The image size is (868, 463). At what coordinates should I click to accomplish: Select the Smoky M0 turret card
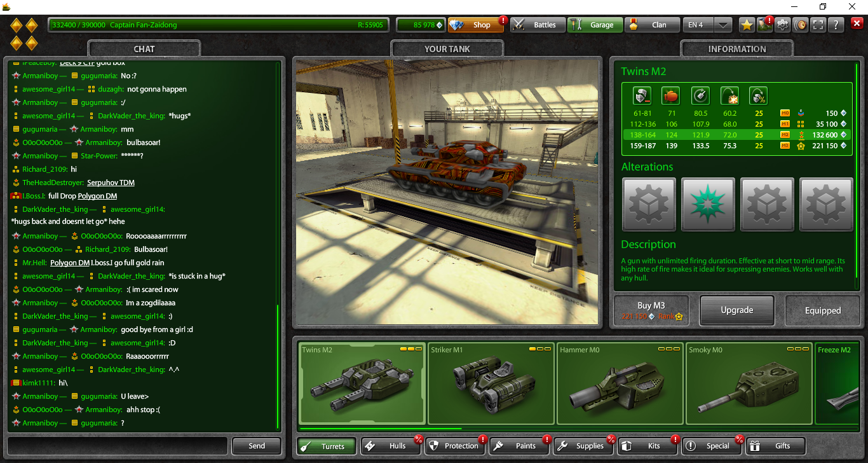[749, 384]
